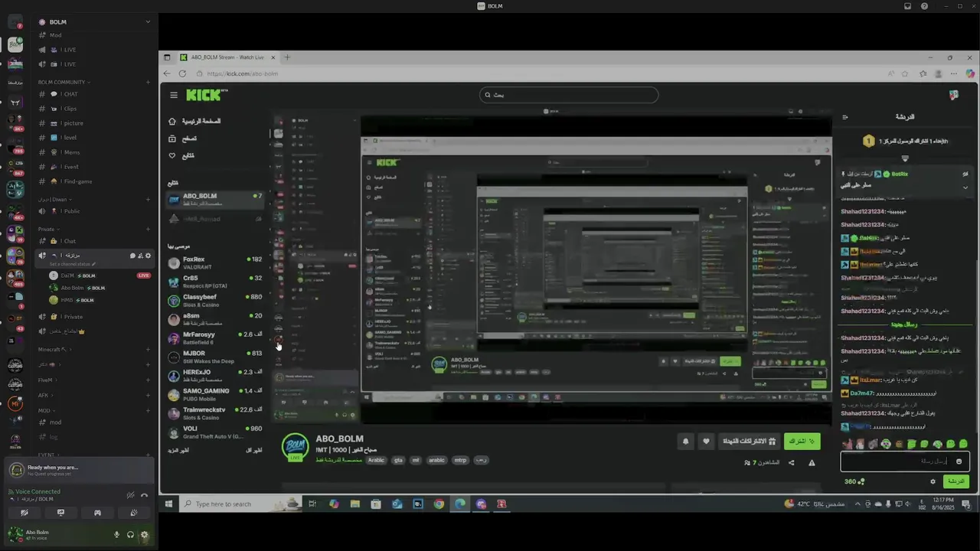The image size is (980, 551).
Task: Select ABO_BOLM in followed channels list
Action: 215,199
